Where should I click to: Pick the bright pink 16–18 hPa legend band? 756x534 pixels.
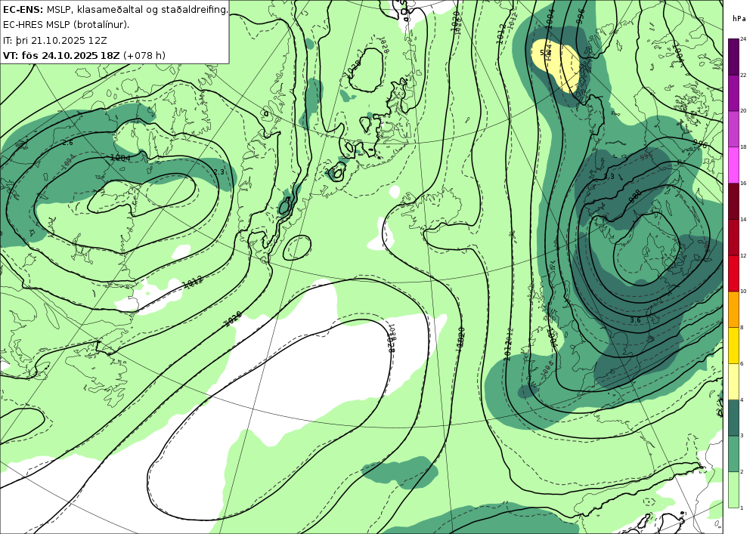point(734,165)
